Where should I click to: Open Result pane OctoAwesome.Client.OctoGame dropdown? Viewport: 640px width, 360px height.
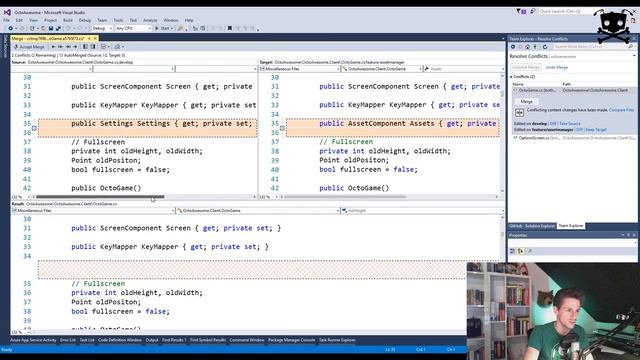[258, 211]
